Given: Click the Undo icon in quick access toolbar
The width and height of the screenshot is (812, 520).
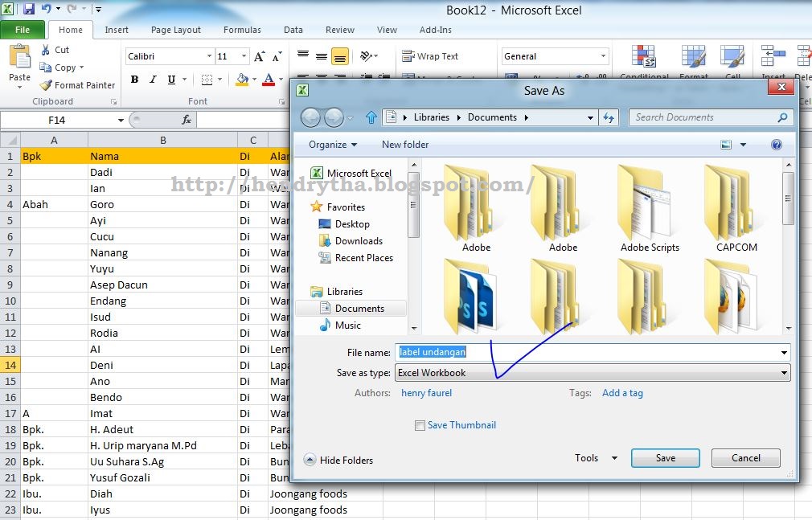Looking at the screenshot, I should pyautogui.click(x=47, y=9).
